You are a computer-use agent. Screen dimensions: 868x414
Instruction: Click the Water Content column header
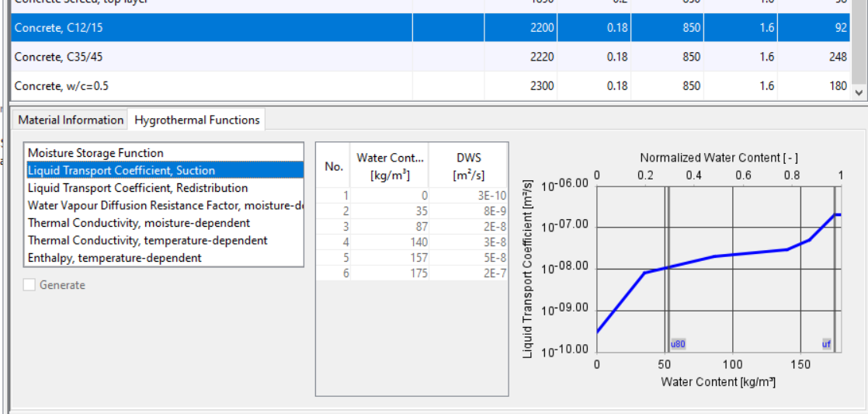[389, 165]
